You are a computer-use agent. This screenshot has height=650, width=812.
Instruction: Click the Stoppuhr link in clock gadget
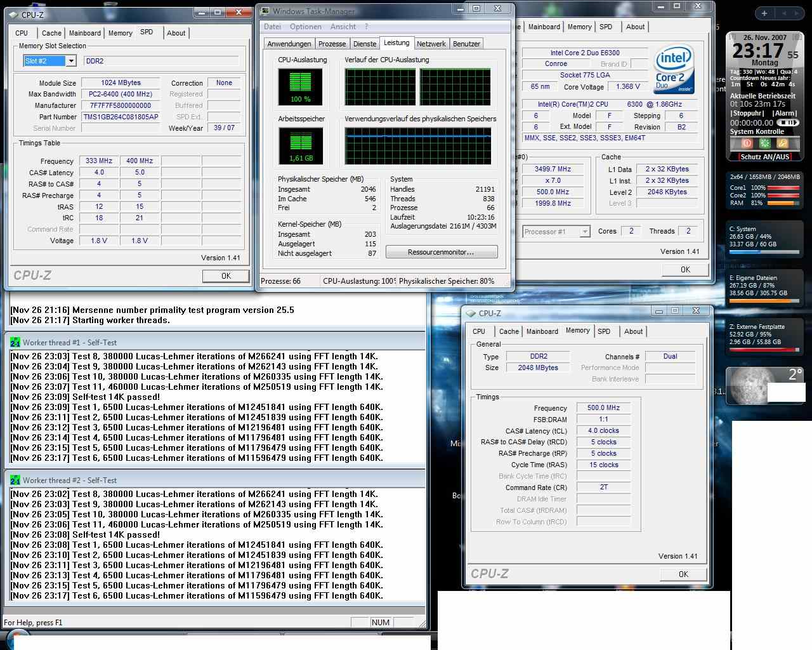coord(747,113)
